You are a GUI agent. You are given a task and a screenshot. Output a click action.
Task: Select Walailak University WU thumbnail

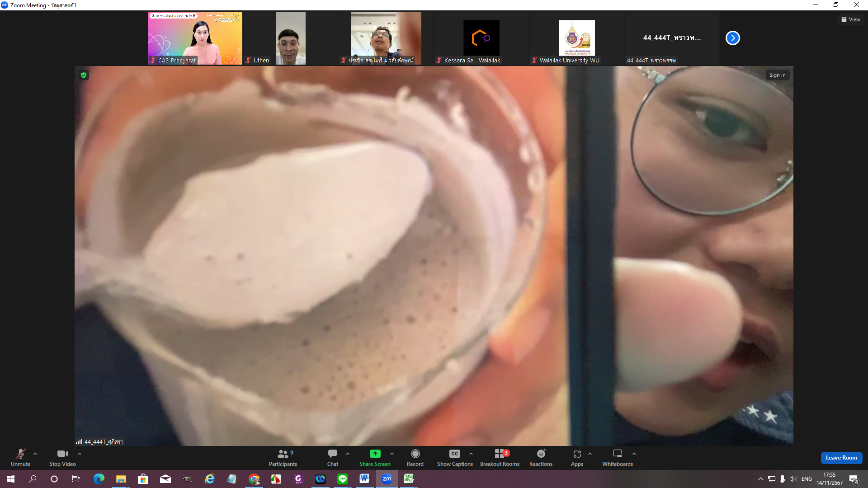pos(576,38)
